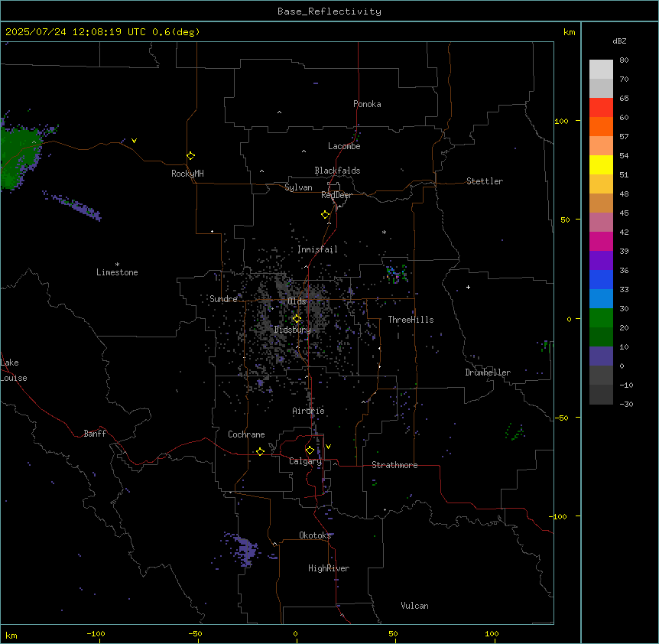
Task: Click the Calgary city label
Action: (x=305, y=461)
